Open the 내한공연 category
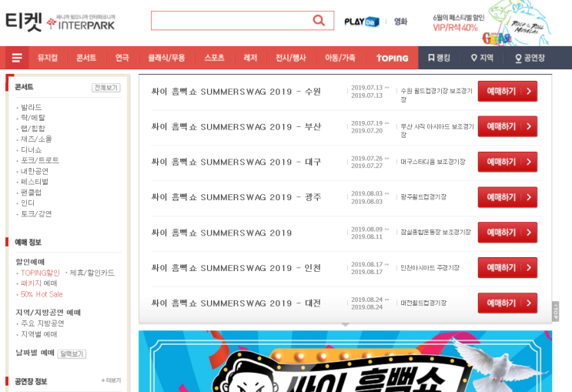This screenshot has width=572, height=392. (x=35, y=171)
